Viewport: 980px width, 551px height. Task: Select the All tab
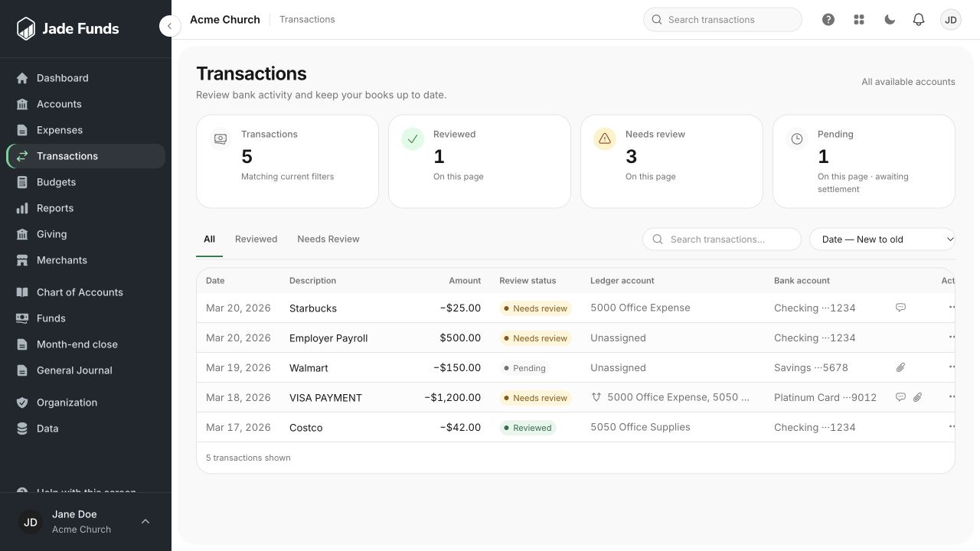click(x=209, y=240)
